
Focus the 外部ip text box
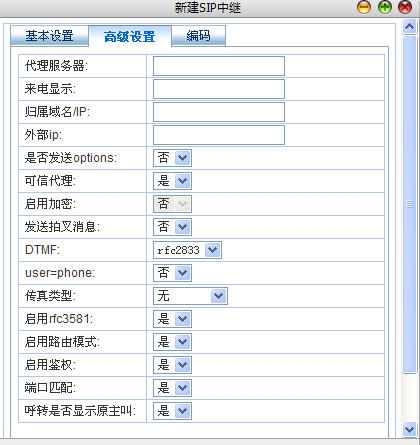pos(219,135)
